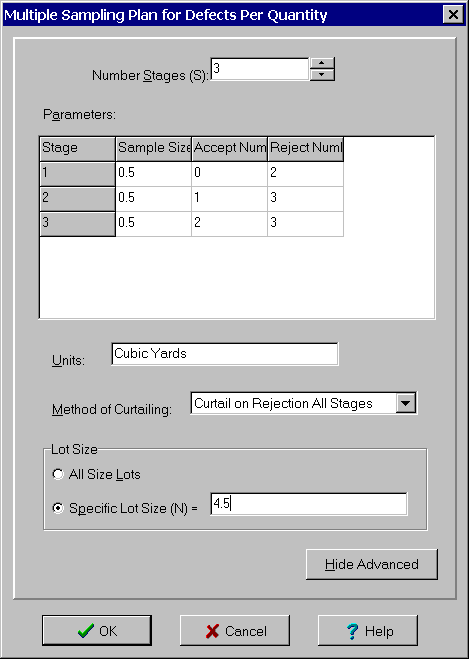
Task: Open Help for this dialog
Action: [x=368, y=630]
